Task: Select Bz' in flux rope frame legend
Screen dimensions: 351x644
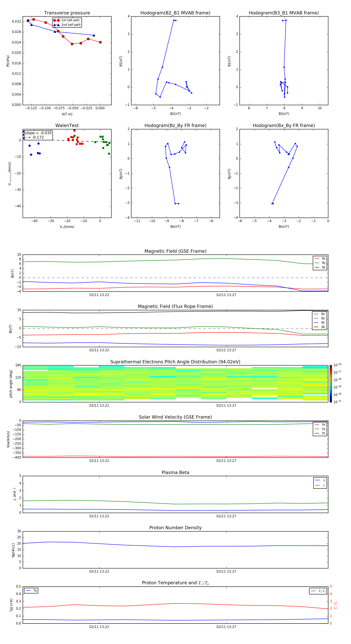Action: (320, 323)
